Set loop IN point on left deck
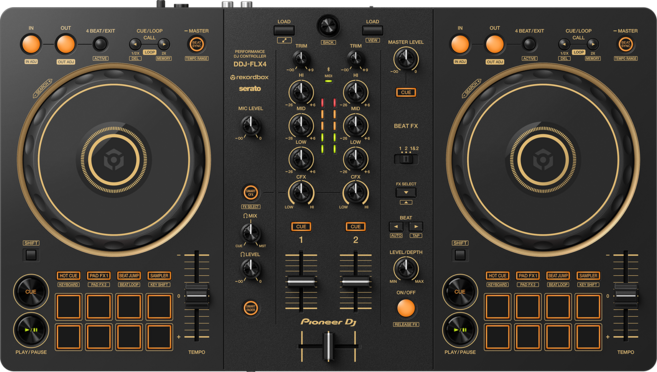This screenshot has width=657, height=372. (31, 44)
